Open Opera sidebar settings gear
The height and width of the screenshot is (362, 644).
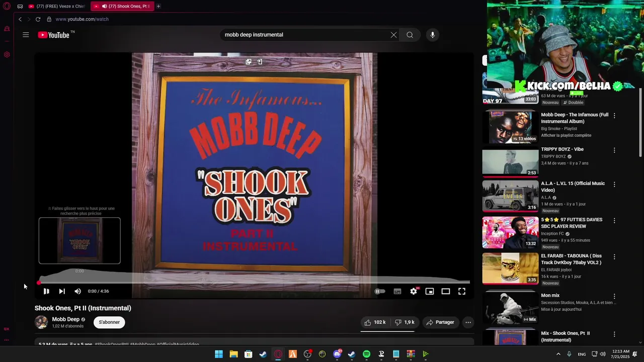click(x=7, y=54)
